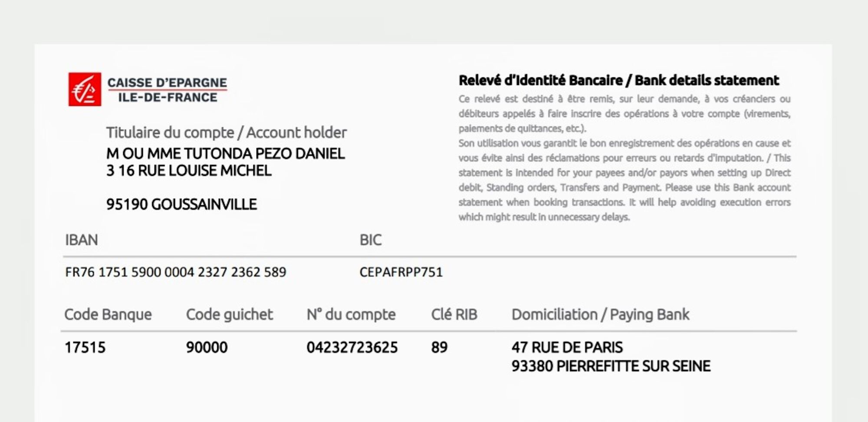Screen dimensions: 868x422
Task: Click the Code guichet header
Action: tap(229, 314)
